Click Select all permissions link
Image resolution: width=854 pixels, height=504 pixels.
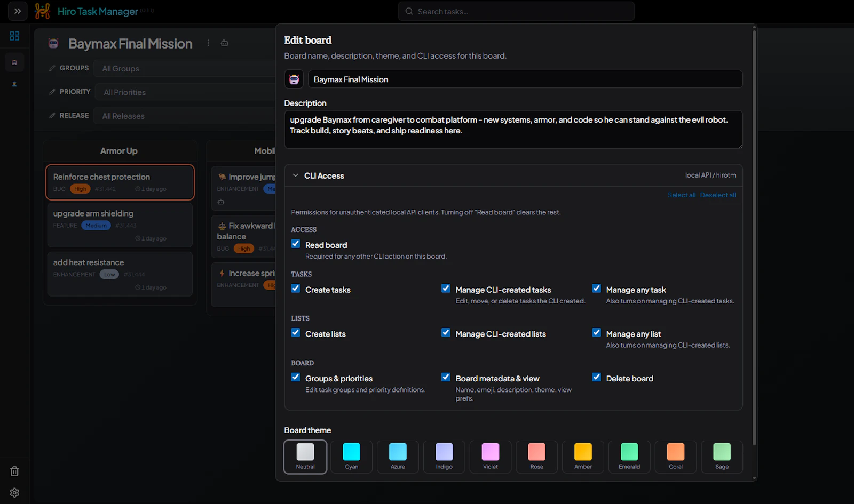coord(682,195)
